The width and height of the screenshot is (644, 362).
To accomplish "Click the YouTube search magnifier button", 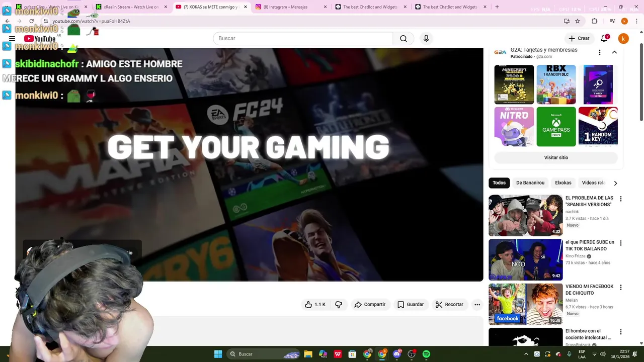I will tap(404, 39).
